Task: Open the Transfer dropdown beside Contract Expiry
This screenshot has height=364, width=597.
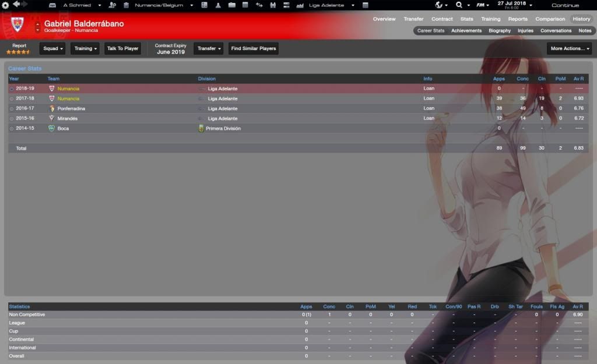Action: 208,48
